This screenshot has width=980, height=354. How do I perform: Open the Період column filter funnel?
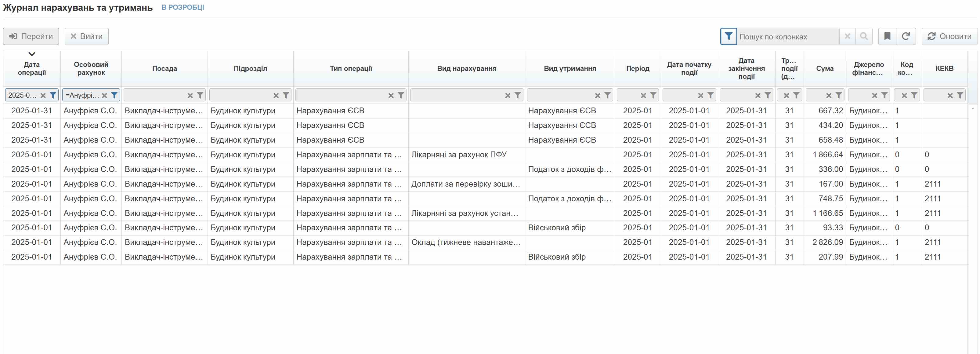(653, 95)
